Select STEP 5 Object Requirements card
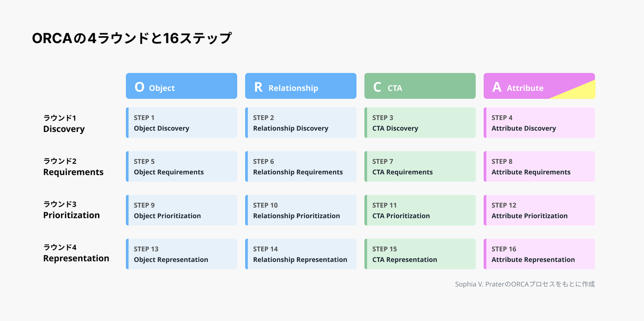The image size is (644, 321). point(181,166)
